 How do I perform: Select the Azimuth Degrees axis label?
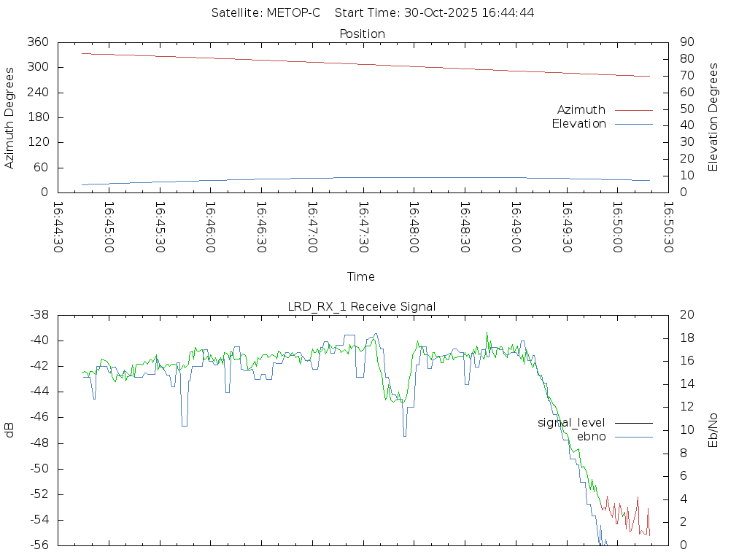coord(10,117)
